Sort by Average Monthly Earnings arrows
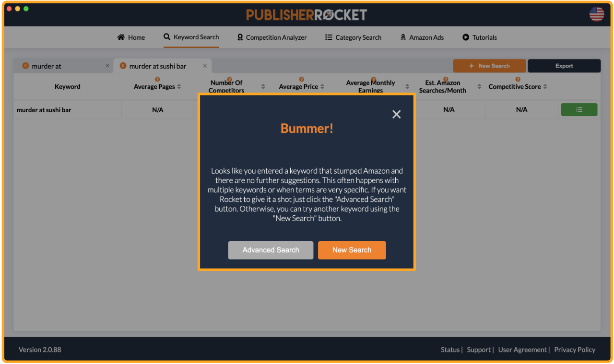614x364 pixels. pyautogui.click(x=407, y=87)
